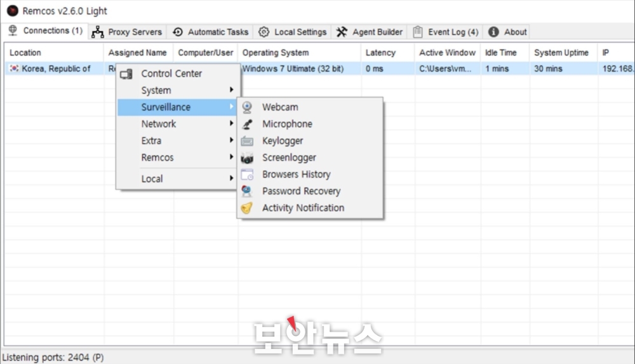The width and height of the screenshot is (635, 364).
Task: Sort connections by Latency column header
Action: (381, 53)
